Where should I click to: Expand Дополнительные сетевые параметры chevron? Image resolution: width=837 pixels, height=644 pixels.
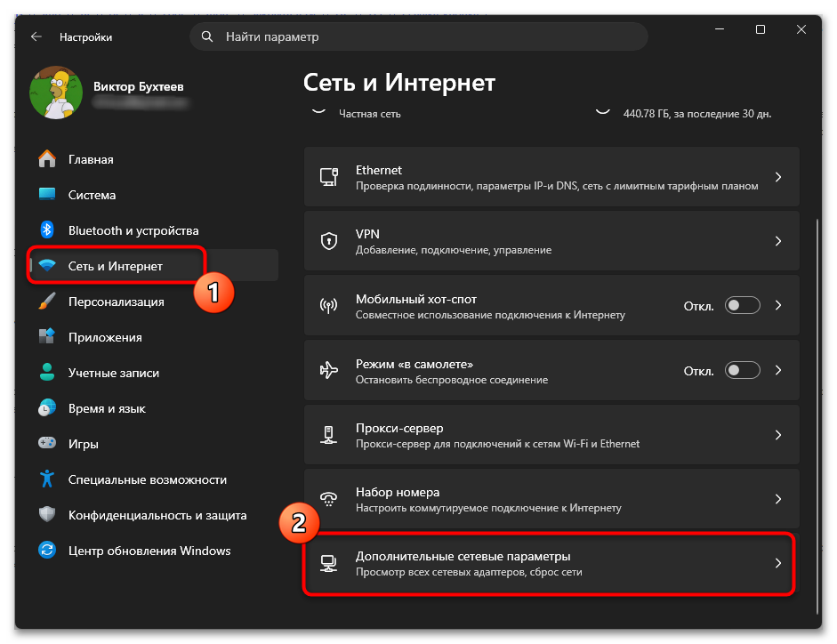point(778,563)
